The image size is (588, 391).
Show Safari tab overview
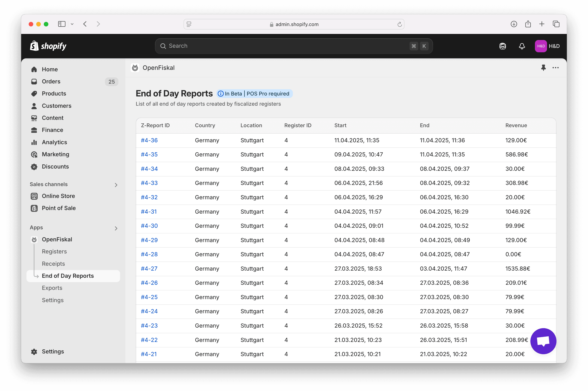(x=556, y=24)
